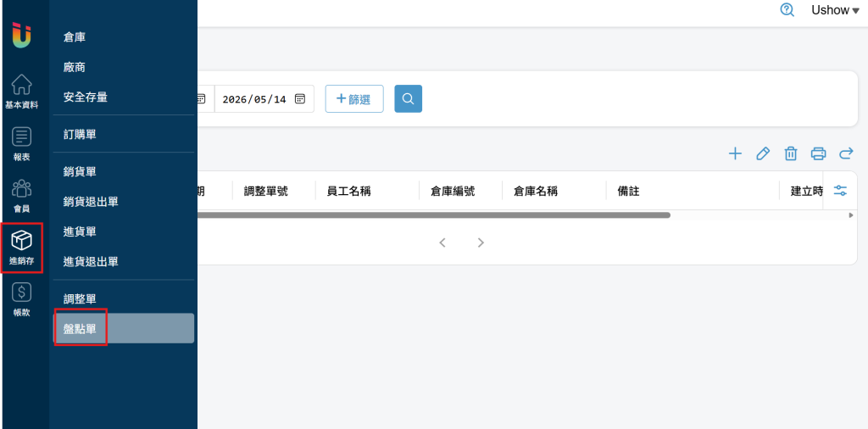Click the 備註 column header
Image resolution: width=868 pixels, height=429 pixels.
[629, 192]
